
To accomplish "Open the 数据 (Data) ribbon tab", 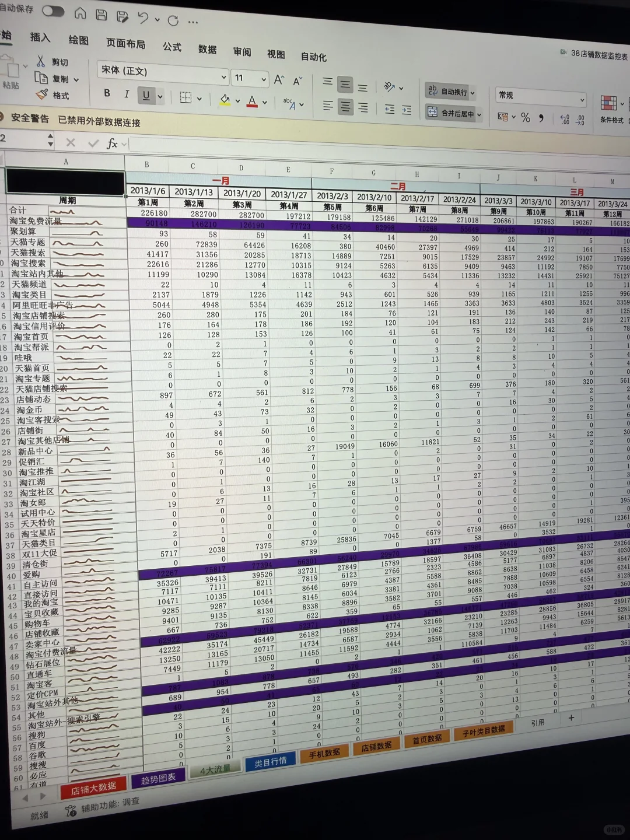I will pyautogui.click(x=207, y=50).
